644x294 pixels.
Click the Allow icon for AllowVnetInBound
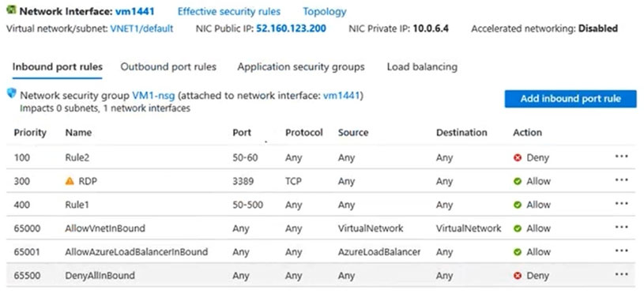[518, 228]
